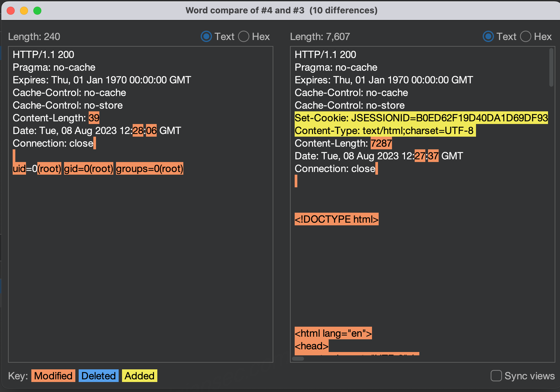Image resolution: width=560 pixels, height=392 pixels.
Task: Click 'Pragma: no-cache' in the left pane
Action: (x=54, y=67)
